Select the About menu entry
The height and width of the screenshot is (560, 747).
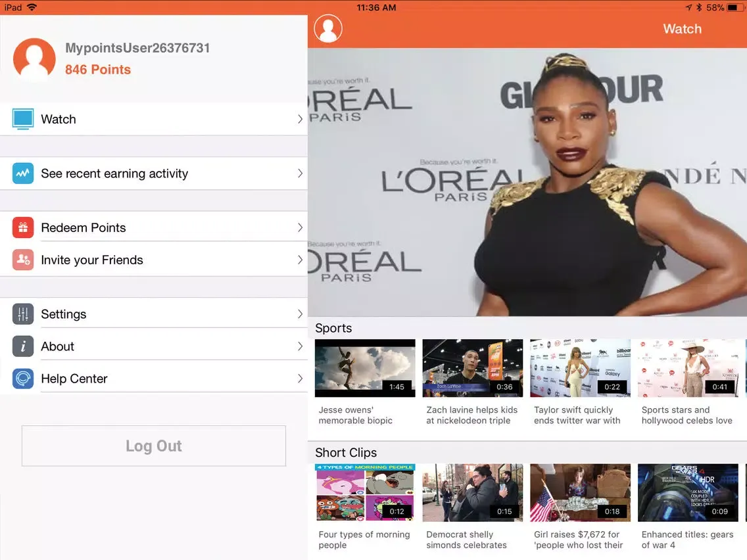coord(153,346)
